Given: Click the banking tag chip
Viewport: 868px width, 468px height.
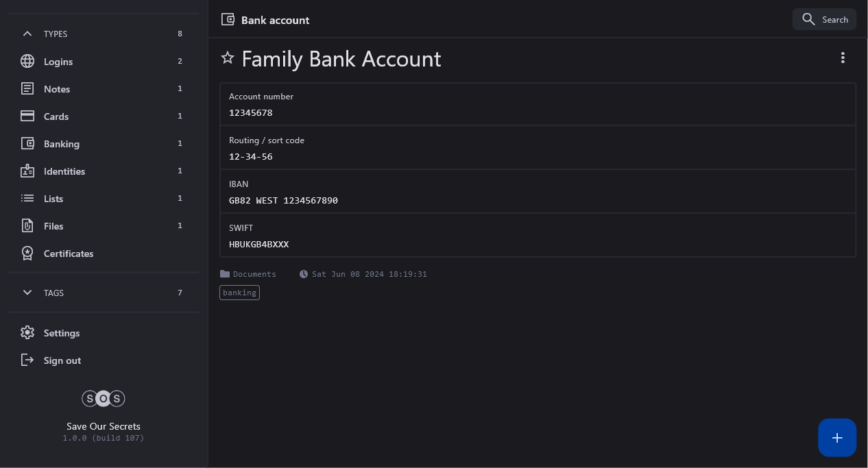Looking at the screenshot, I should (239, 293).
